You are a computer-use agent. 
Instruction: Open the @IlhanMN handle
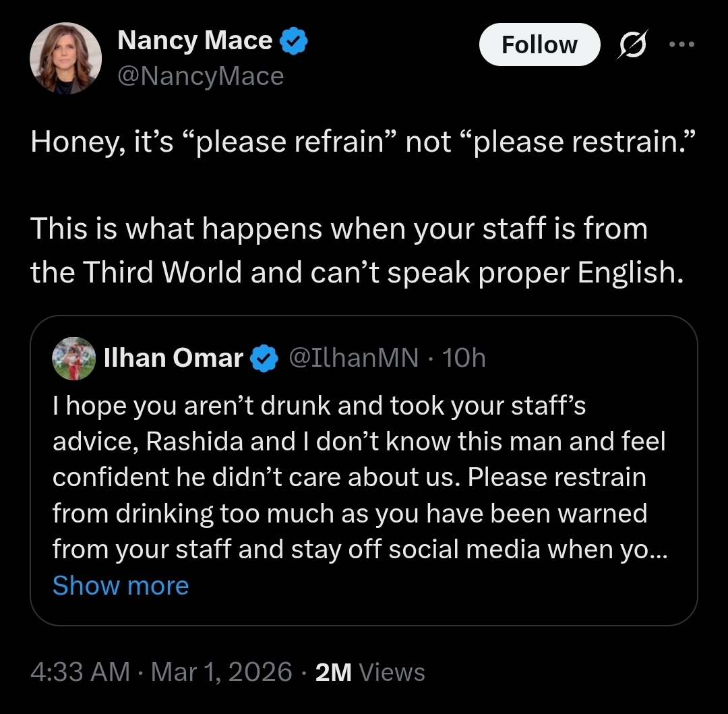(x=353, y=358)
